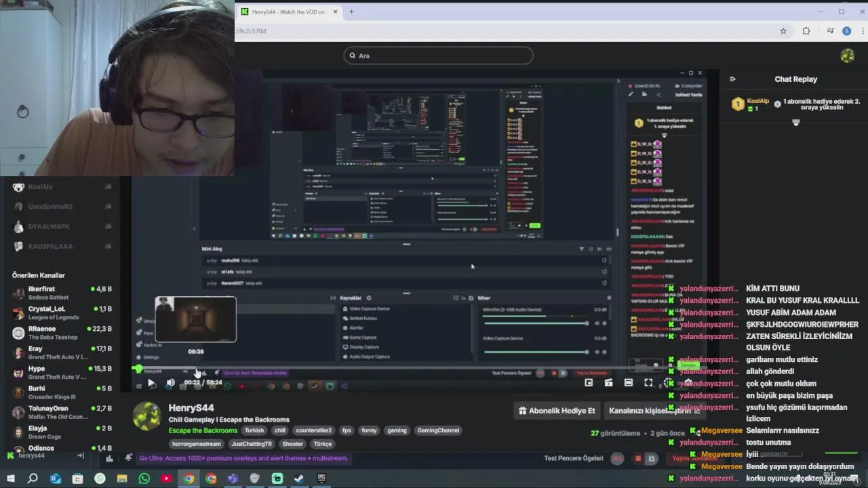Click the 08:36 seek preview thumbnail

point(195,319)
